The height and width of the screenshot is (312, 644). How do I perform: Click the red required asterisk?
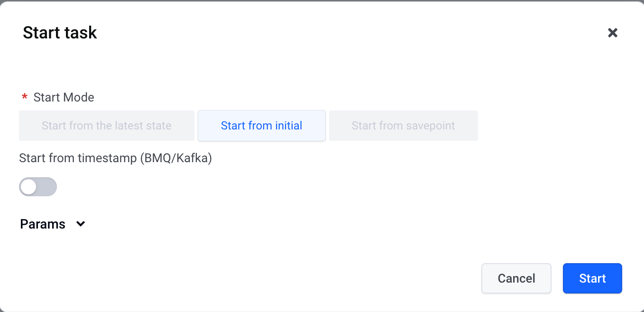coord(25,98)
